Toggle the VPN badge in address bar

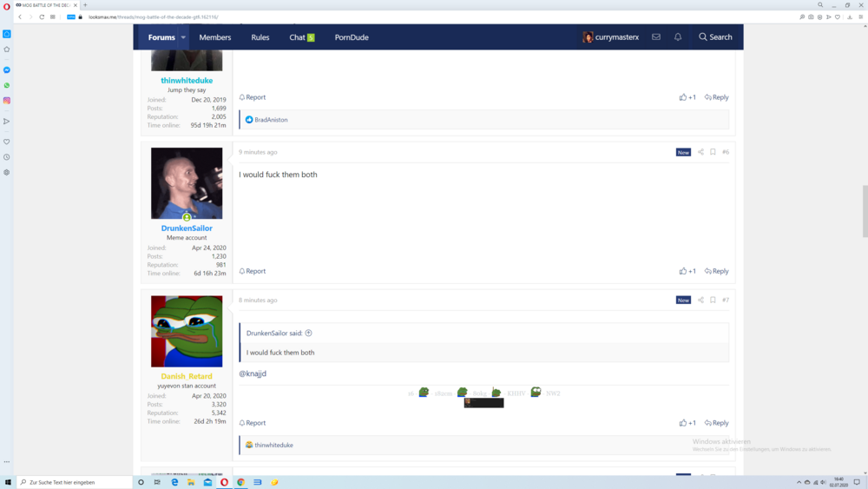[x=71, y=17]
